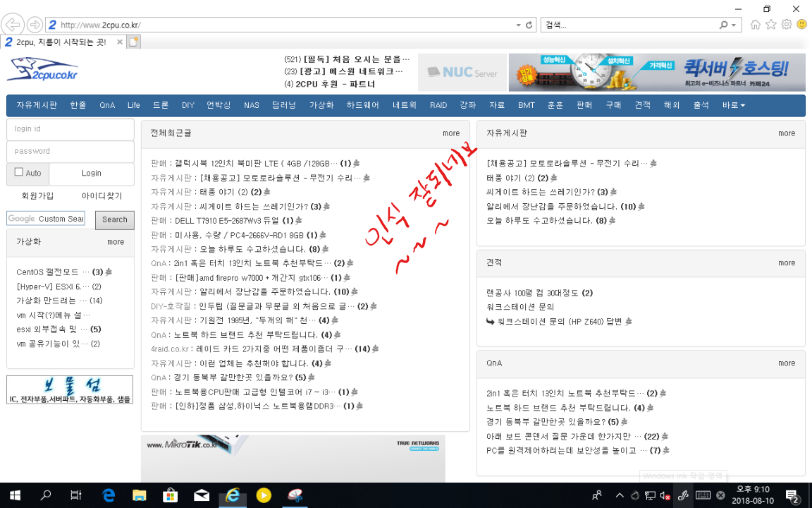
Task: Open the 갤럭시북 12인치 sale post
Action: (257, 164)
